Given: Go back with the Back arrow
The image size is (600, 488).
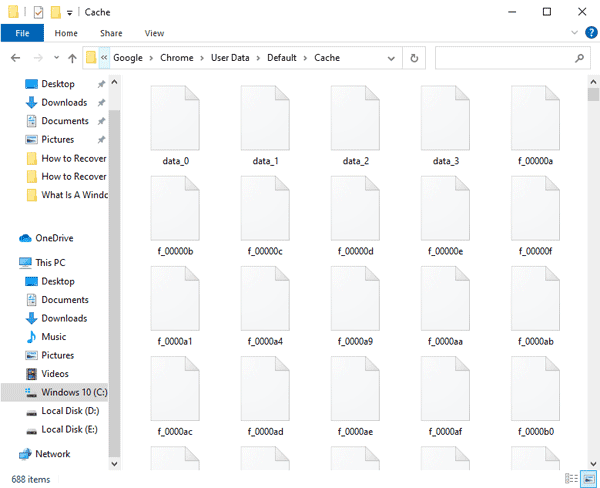Looking at the screenshot, I should pos(15,58).
